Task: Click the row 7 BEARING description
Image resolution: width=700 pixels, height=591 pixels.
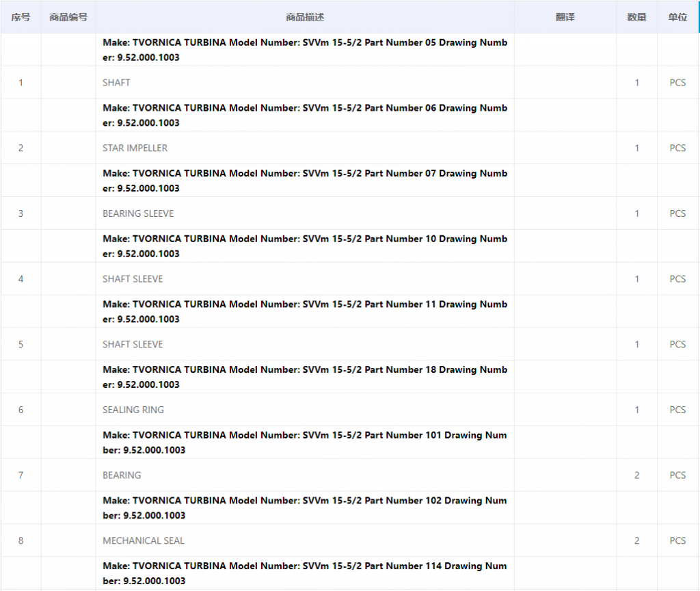Action: [122, 475]
